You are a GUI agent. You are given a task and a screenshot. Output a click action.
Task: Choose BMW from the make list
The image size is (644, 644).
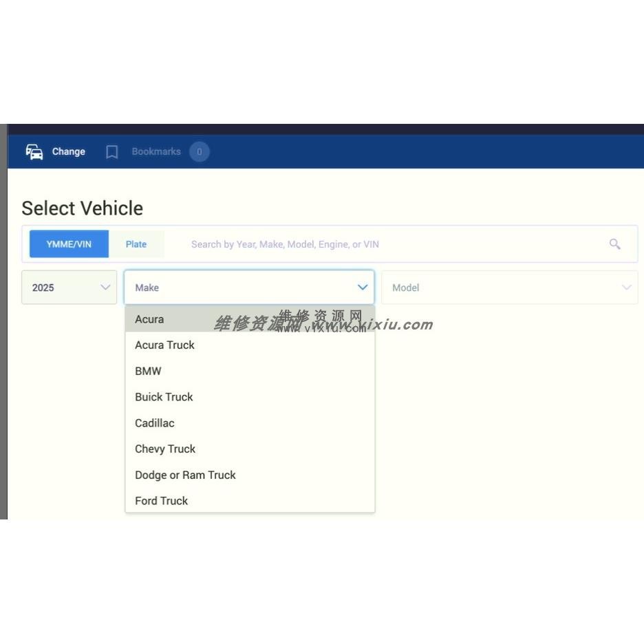pos(250,371)
